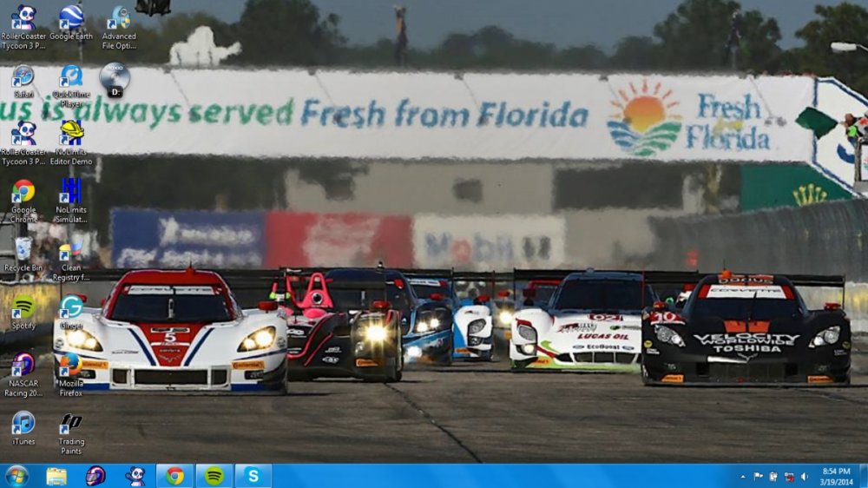The image size is (868, 488).
Task: Launch RollerCoaster Tycoon panda icon on taskbar
Action: point(135,477)
